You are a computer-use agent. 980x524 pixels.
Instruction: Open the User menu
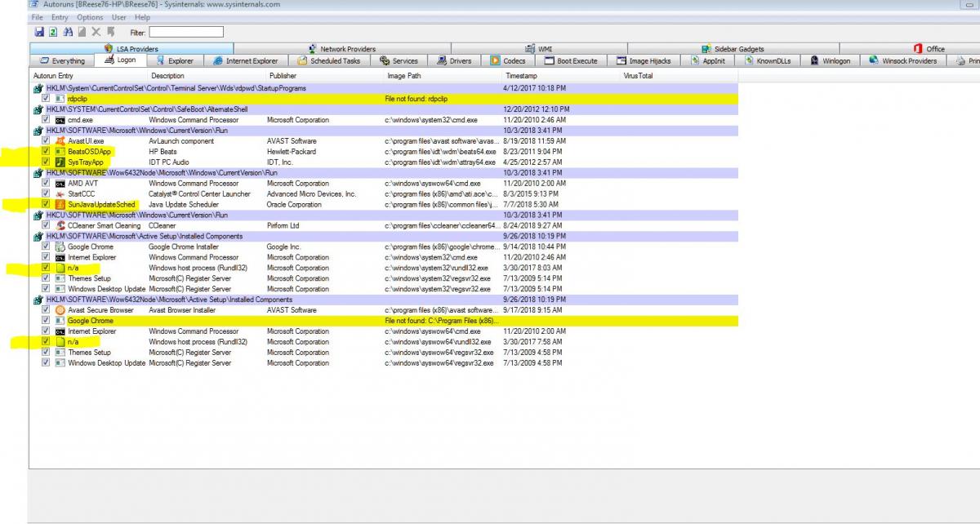[119, 17]
